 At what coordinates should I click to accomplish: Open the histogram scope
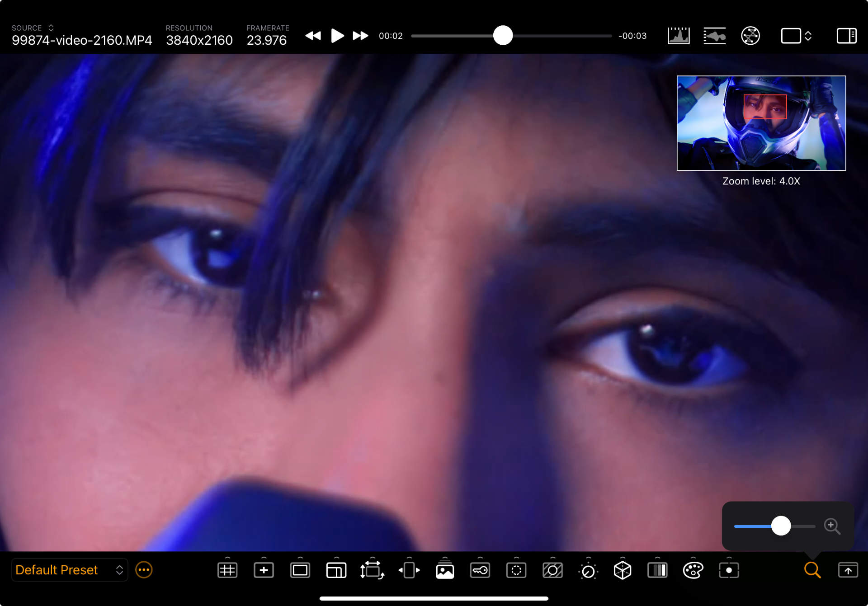click(x=678, y=36)
